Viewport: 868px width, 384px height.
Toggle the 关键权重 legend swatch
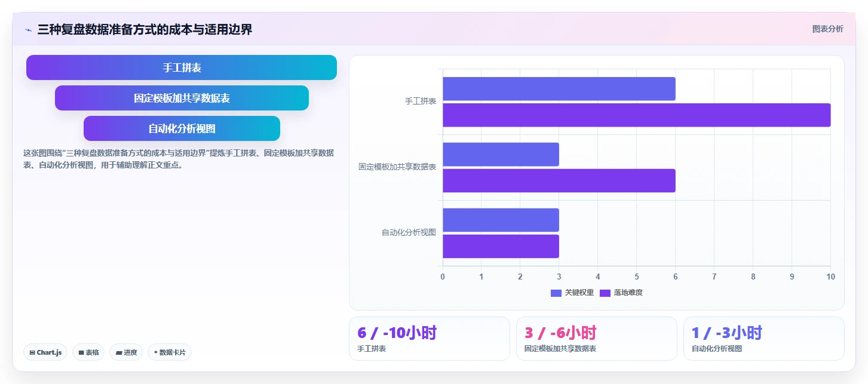pyautogui.click(x=556, y=293)
